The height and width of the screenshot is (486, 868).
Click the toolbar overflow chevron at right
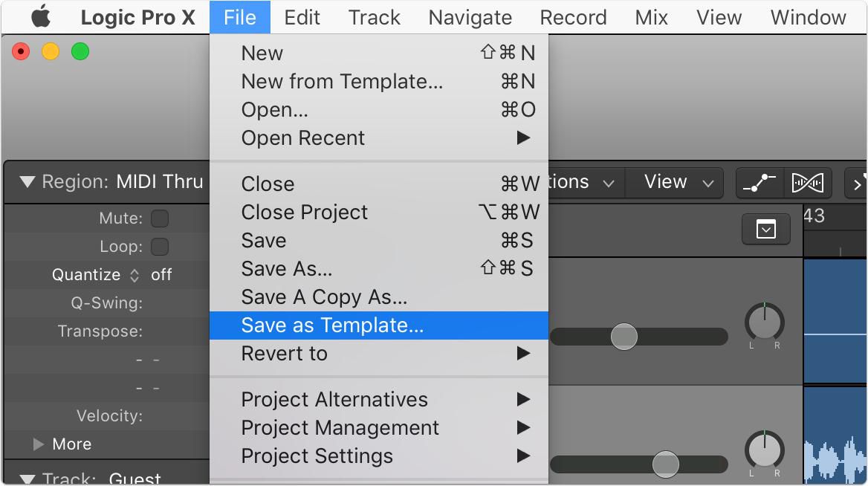[x=856, y=184]
